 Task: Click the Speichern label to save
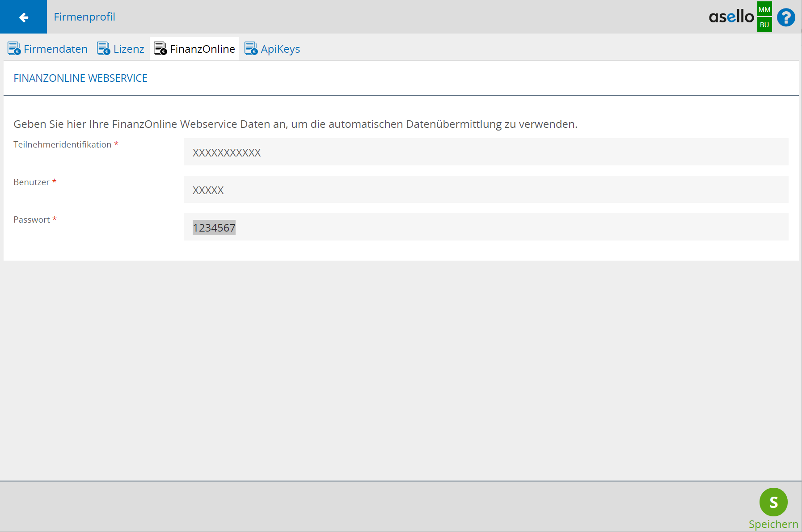(x=773, y=524)
